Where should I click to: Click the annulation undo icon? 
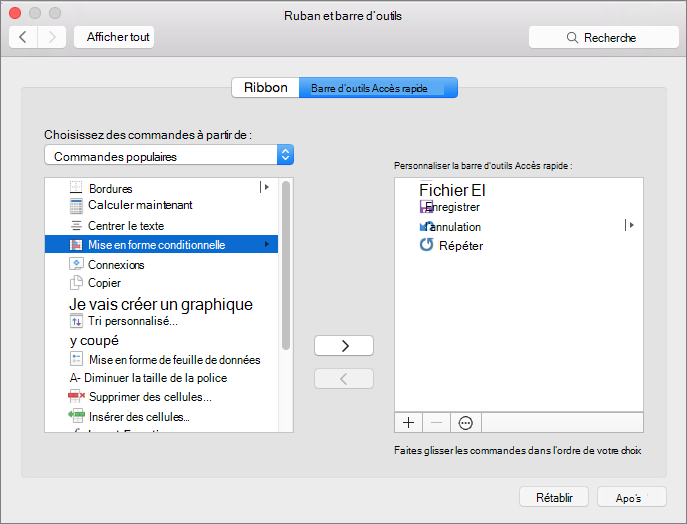pyautogui.click(x=426, y=226)
